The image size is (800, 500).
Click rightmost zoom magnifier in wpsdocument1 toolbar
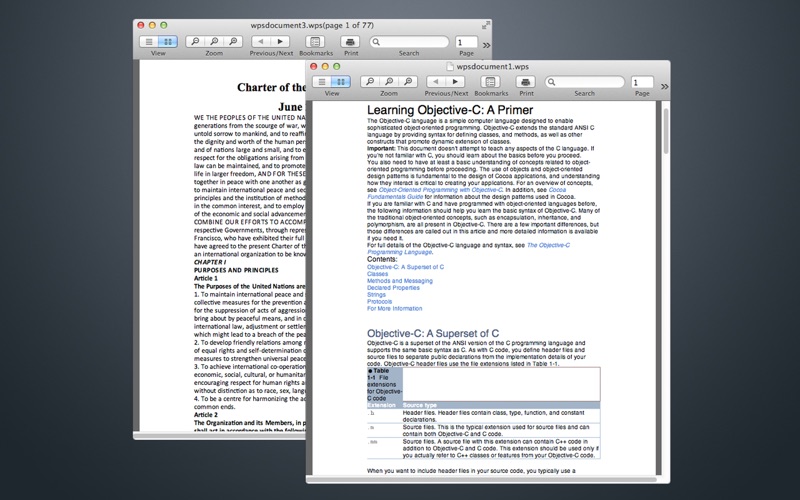tap(408, 82)
